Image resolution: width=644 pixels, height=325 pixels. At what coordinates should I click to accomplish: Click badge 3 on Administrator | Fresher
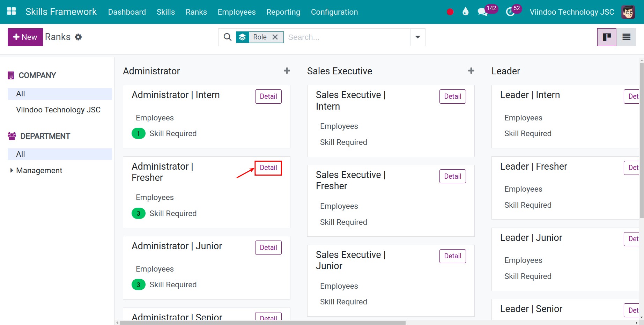[139, 213]
